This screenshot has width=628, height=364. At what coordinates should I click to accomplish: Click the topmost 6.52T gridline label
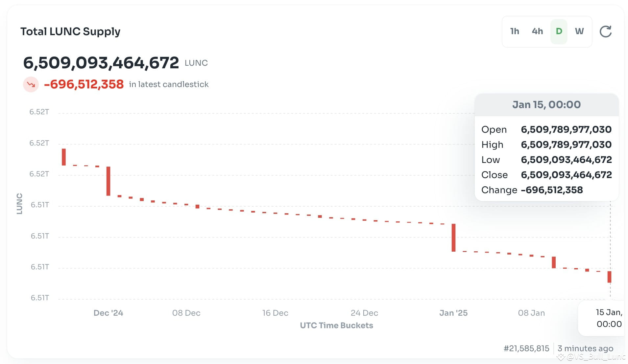(x=38, y=112)
